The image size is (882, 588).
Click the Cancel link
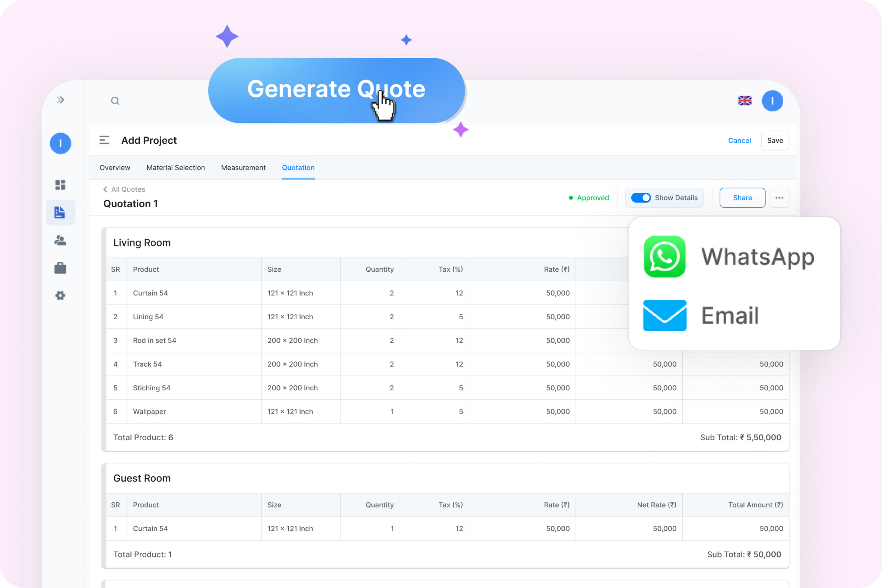(x=739, y=141)
